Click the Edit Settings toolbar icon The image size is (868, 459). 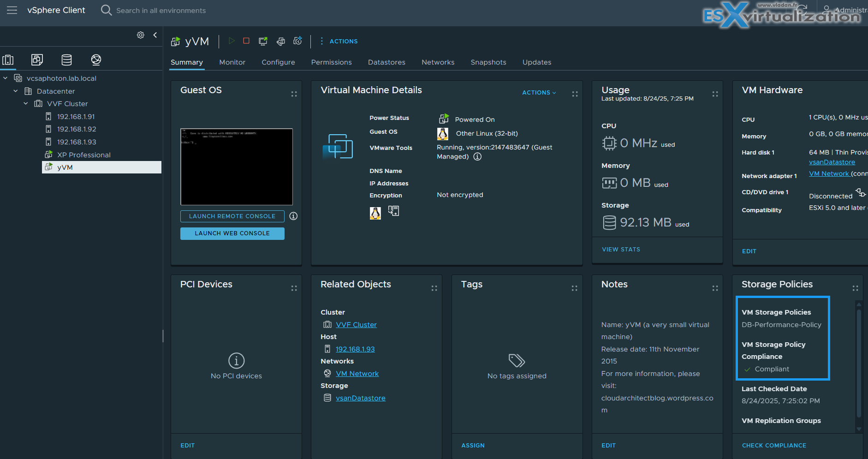pos(280,41)
